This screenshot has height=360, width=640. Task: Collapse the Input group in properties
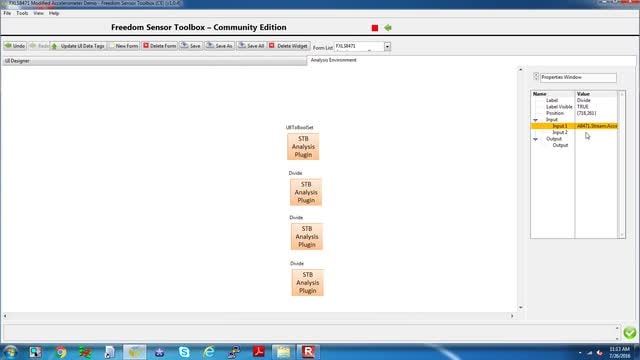(x=536, y=120)
